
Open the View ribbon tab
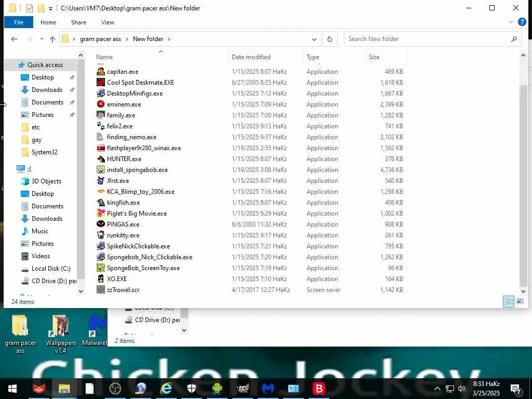click(x=108, y=22)
